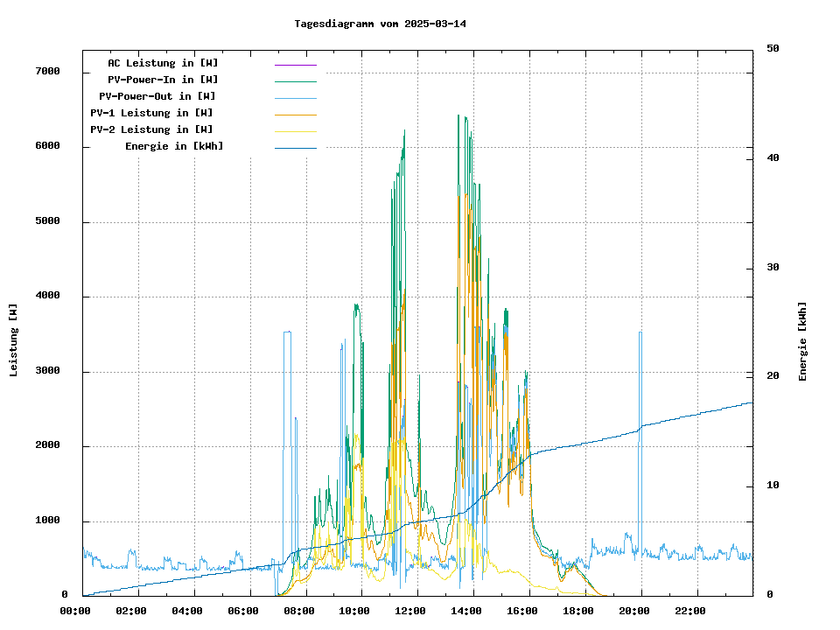Click the Energie in [kWh] legend label
Image resolution: width=840 pixels, height=630 pixels.
pyautogui.click(x=174, y=146)
